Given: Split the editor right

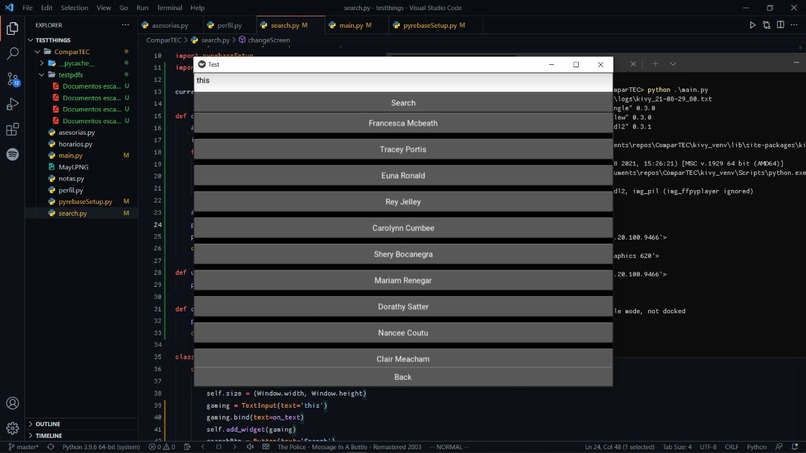Looking at the screenshot, I should click(x=780, y=25).
